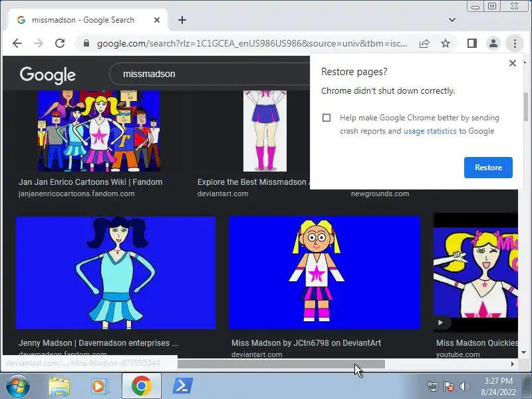Click the address bar URL

point(252,43)
